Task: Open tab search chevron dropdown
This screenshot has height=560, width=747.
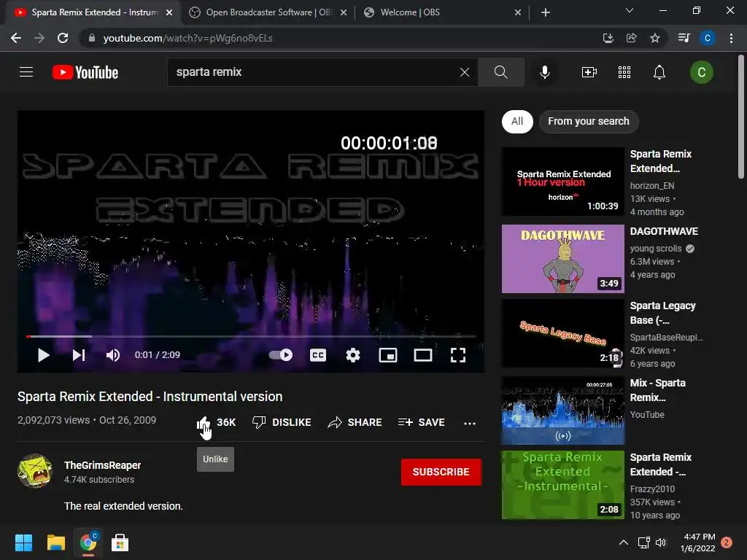Action: click(630, 10)
